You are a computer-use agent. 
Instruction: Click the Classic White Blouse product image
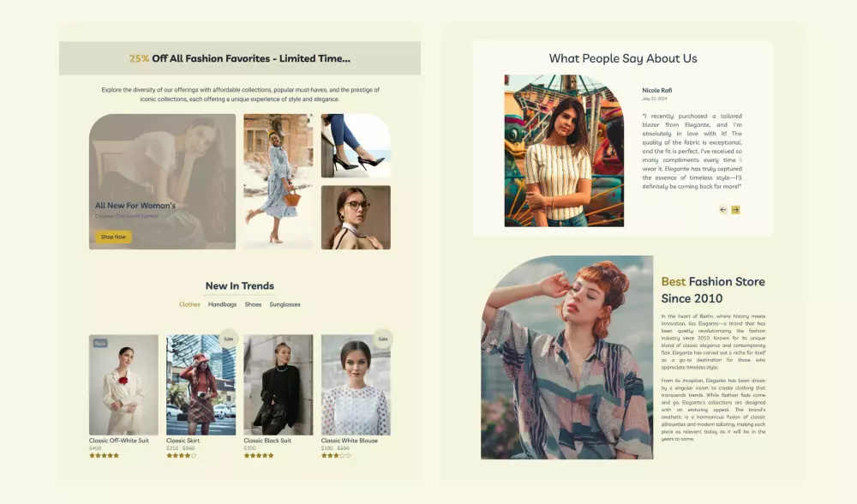click(x=356, y=385)
